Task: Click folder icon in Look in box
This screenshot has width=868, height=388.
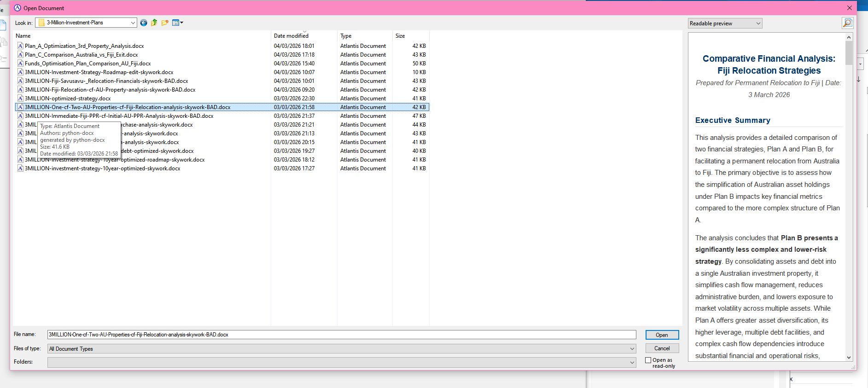Action: click(41, 23)
